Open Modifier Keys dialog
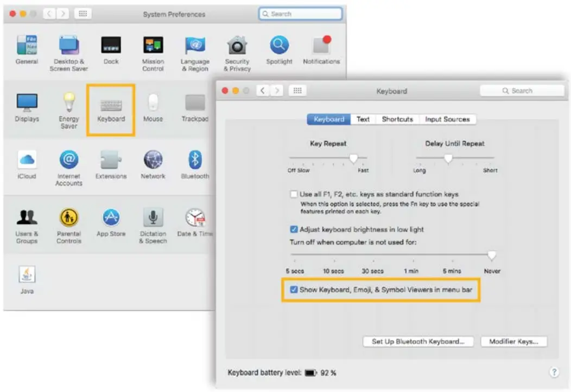Viewport: 571px width, 392px height. coord(513,342)
